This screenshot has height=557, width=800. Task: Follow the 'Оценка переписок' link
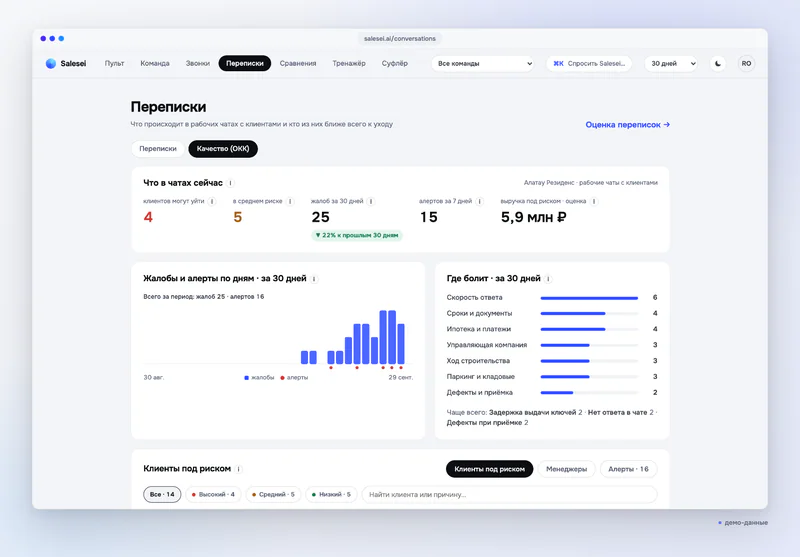(628, 124)
